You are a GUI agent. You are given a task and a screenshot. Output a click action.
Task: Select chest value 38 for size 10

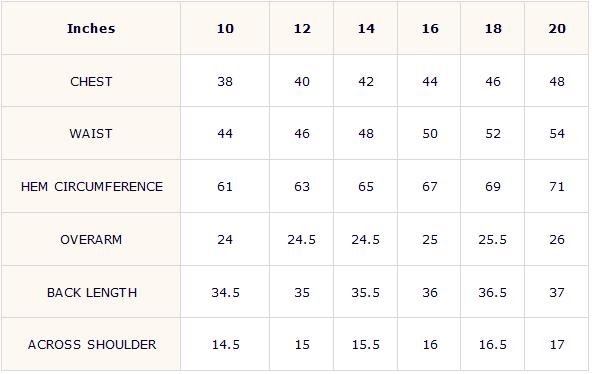(225, 82)
